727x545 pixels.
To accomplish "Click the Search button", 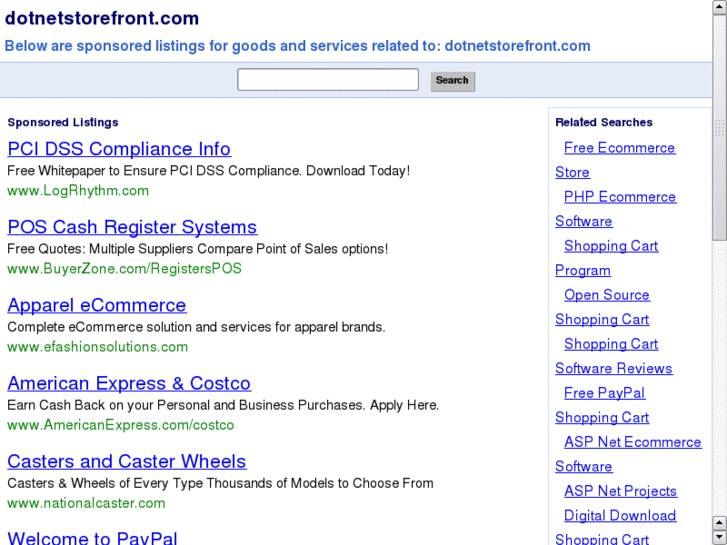I will [453, 81].
